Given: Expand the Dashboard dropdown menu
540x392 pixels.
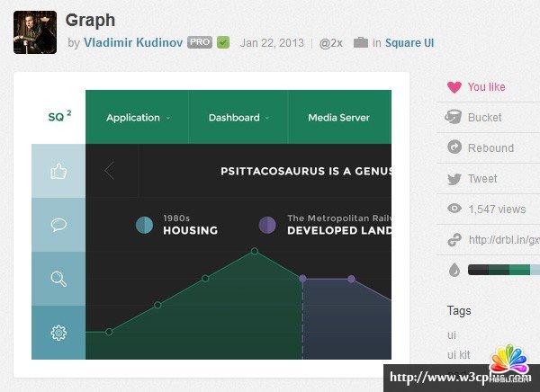Looking at the screenshot, I should (x=238, y=118).
